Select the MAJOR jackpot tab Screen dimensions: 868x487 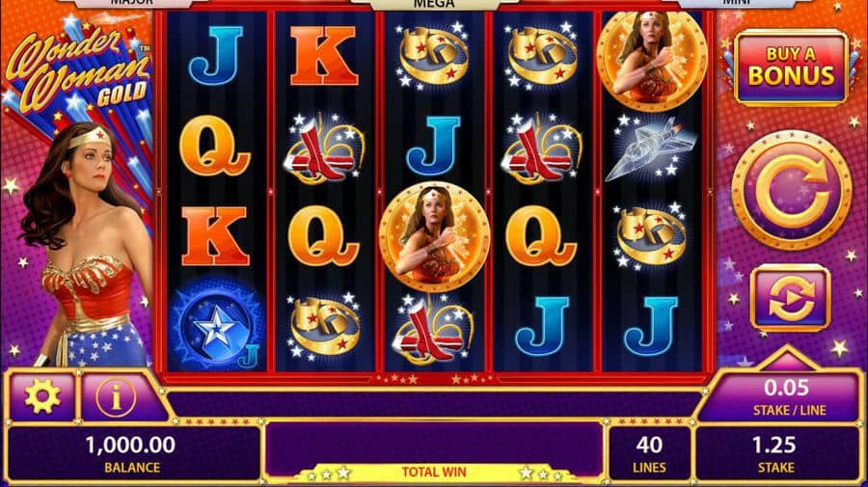tap(132, 3)
